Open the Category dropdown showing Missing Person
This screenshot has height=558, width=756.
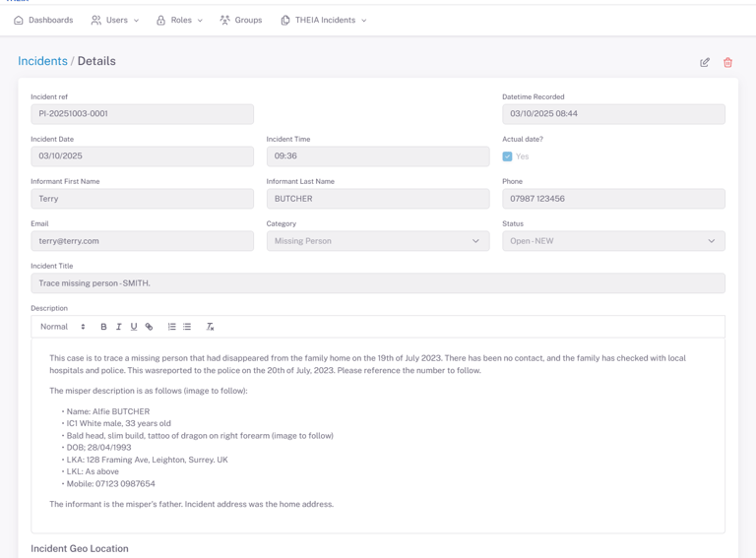[377, 241]
